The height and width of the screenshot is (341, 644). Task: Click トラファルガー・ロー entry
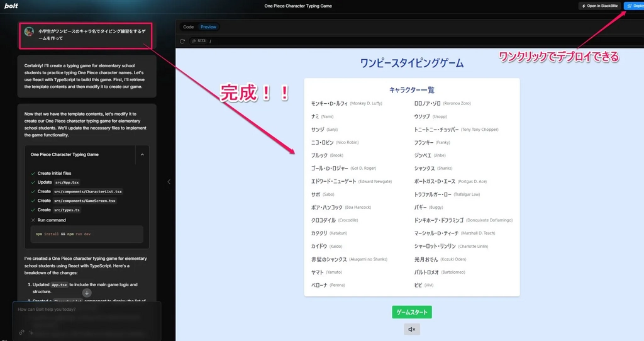coord(447,194)
